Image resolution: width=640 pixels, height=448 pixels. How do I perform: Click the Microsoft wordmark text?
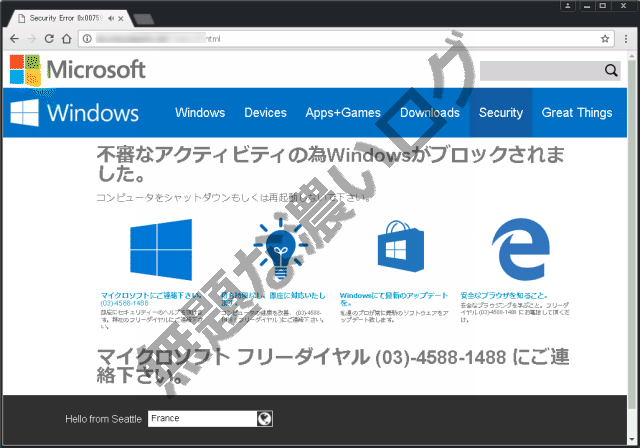[x=96, y=70]
